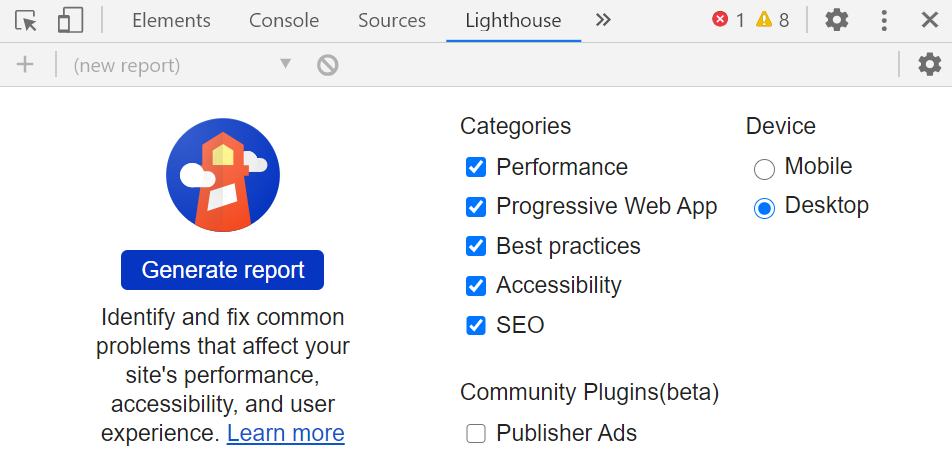Click the yellow warning count icon

point(764,20)
